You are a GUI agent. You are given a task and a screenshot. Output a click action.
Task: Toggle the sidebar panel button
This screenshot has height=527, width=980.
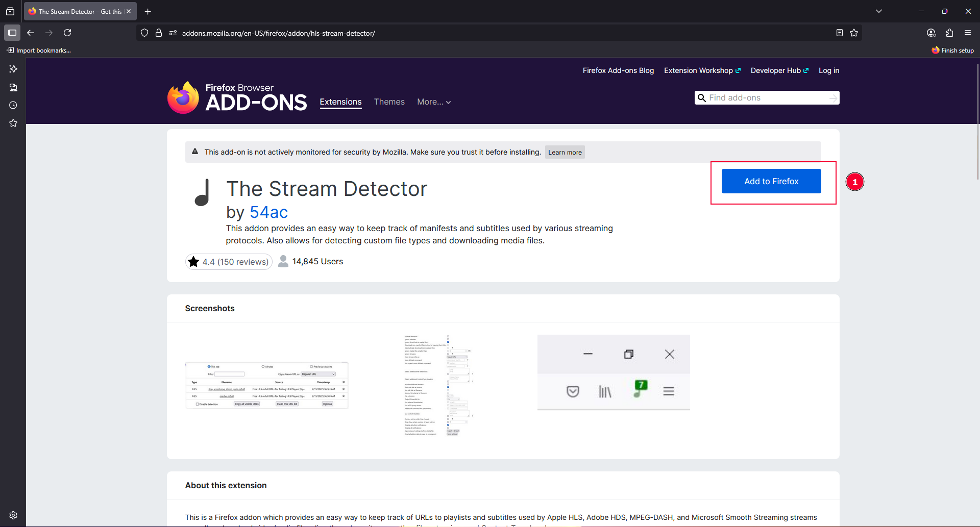pyautogui.click(x=12, y=33)
